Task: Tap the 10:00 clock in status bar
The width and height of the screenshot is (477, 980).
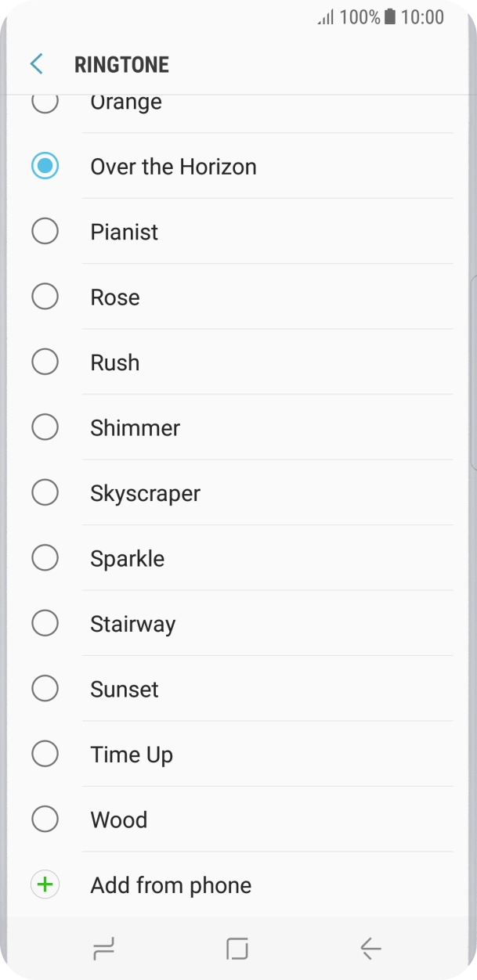Action: [422, 17]
